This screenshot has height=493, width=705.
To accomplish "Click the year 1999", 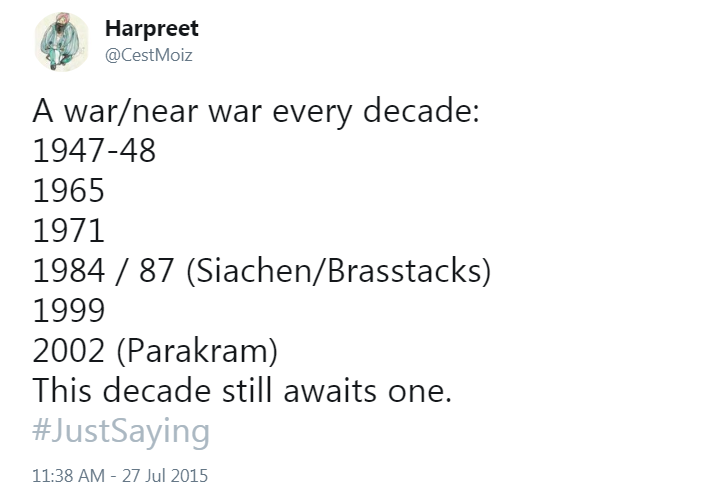I will [69, 311].
